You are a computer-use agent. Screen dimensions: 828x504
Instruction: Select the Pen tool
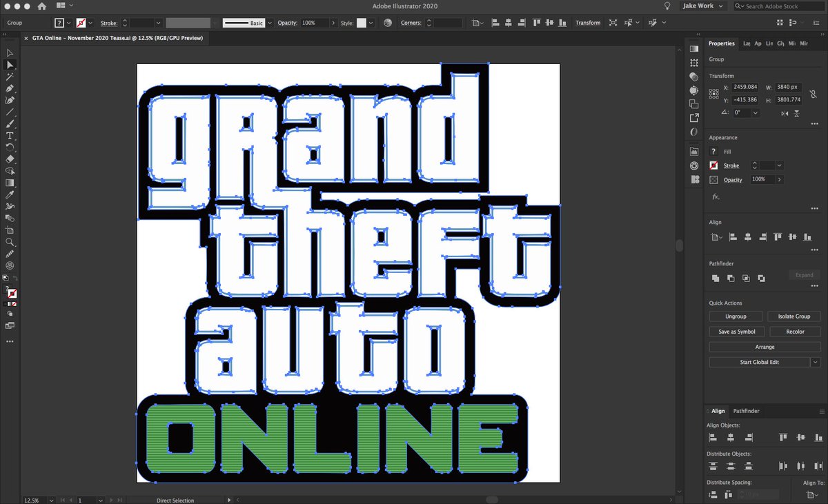(x=10, y=88)
